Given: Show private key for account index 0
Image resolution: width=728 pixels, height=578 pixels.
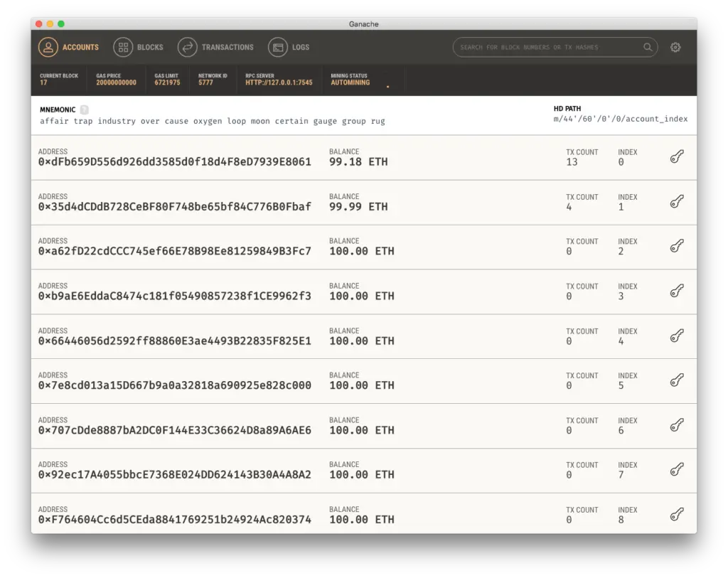Looking at the screenshot, I should click(677, 156).
